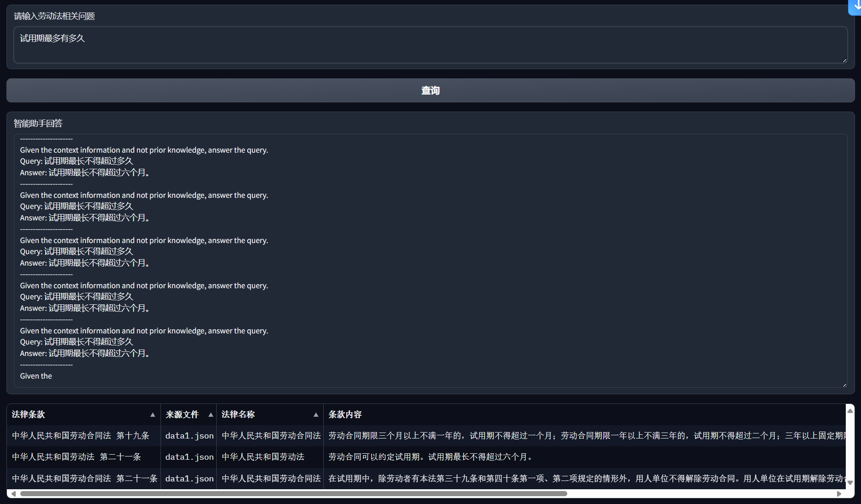The width and height of the screenshot is (861, 504).
Task: Click data1.json in the third table row
Action: pyautogui.click(x=189, y=479)
